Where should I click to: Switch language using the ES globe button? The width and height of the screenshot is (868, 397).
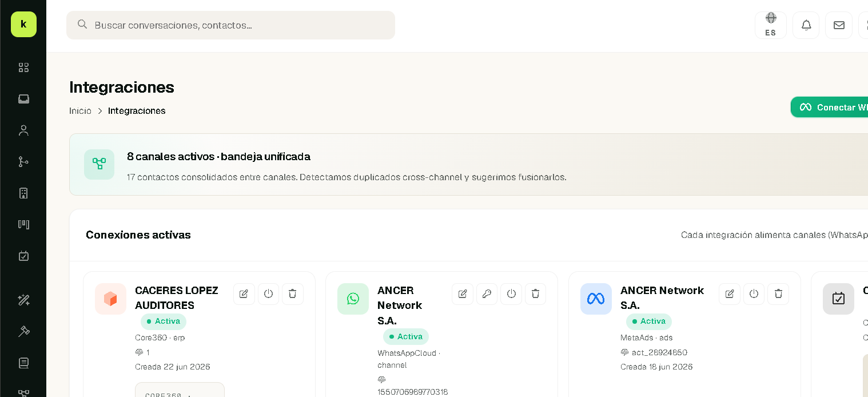pyautogui.click(x=771, y=25)
